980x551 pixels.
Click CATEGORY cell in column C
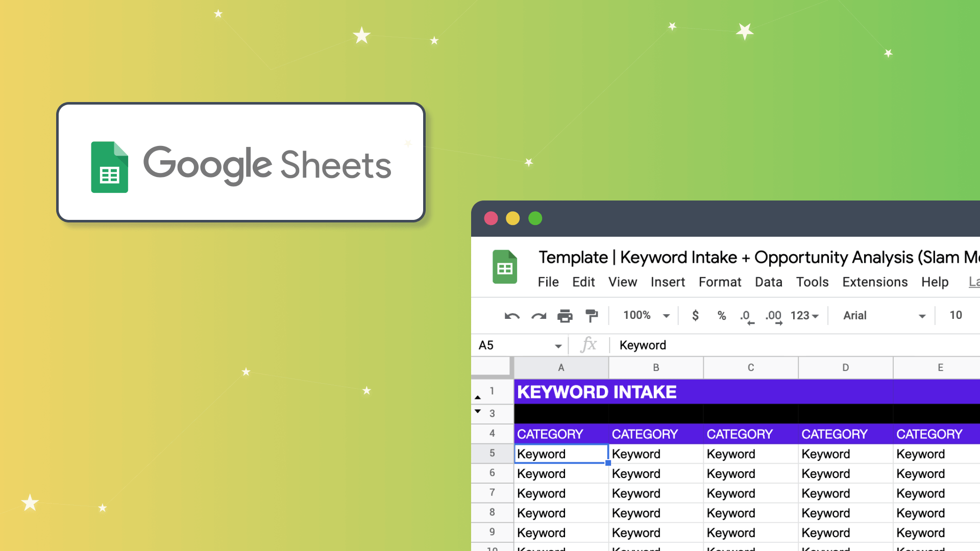click(751, 434)
